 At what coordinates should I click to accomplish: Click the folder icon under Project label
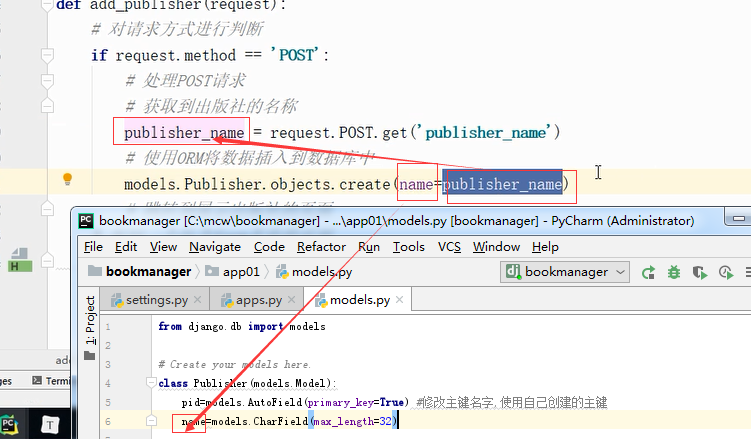tap(89, 356)
